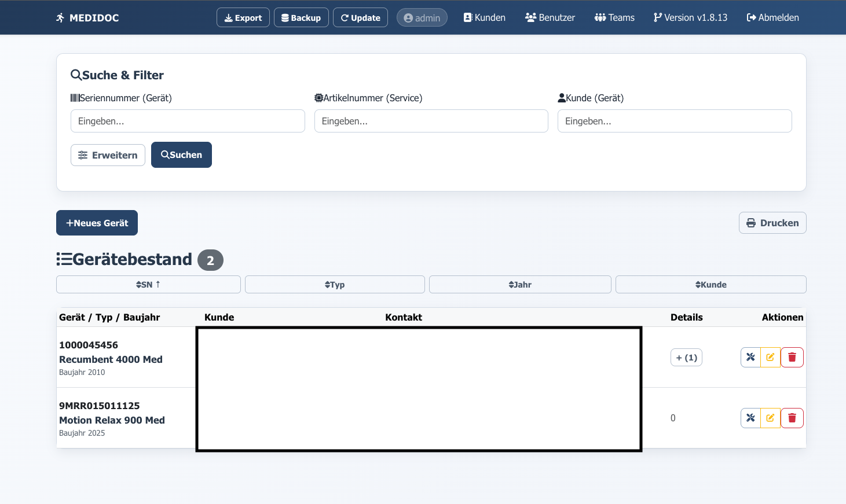Delete the Motion Relax 900 Med device

pos(792,418)
